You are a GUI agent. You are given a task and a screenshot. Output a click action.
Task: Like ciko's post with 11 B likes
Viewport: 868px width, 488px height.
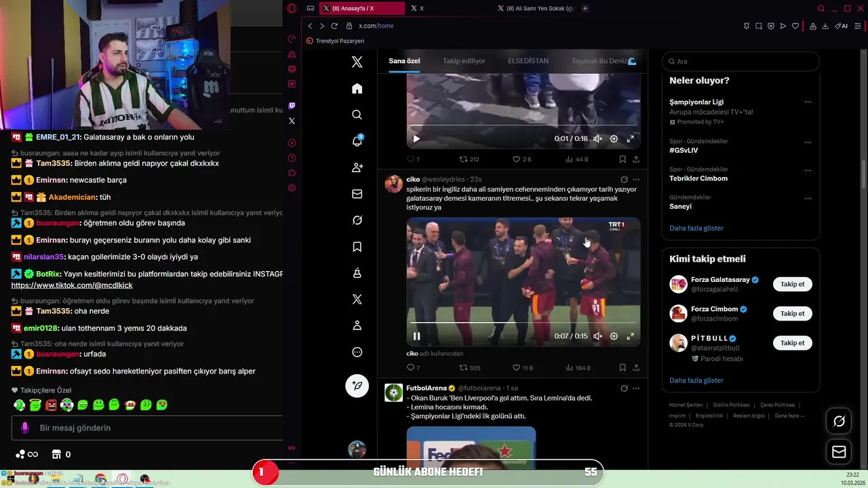coord(523,368)
